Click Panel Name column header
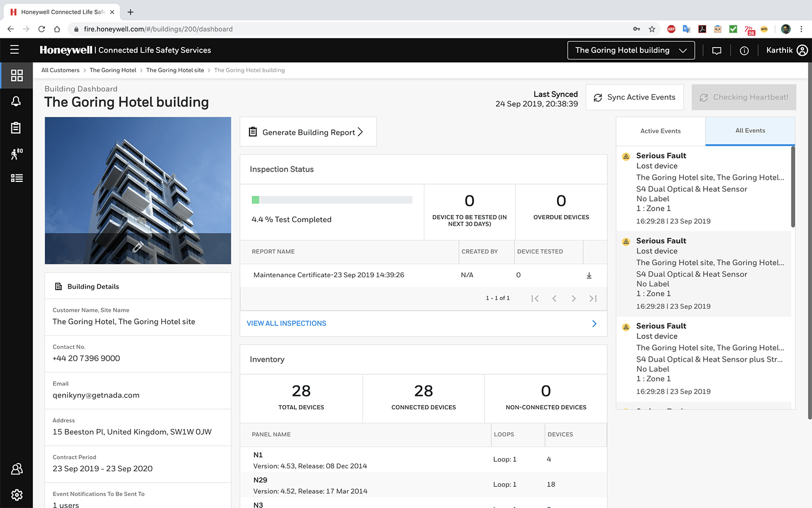The image size is (812, 508). coord(271,435)
